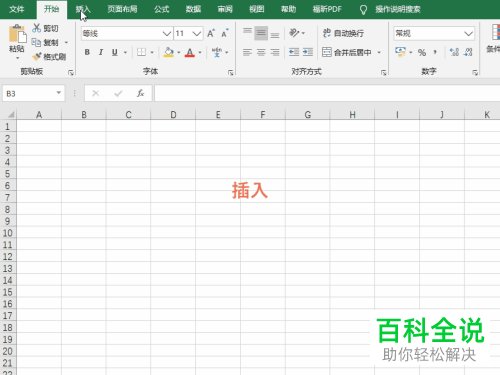Toggle bold formatting (B)
The height and width of the screenshot is (375, 500).
tap(87, 52)
